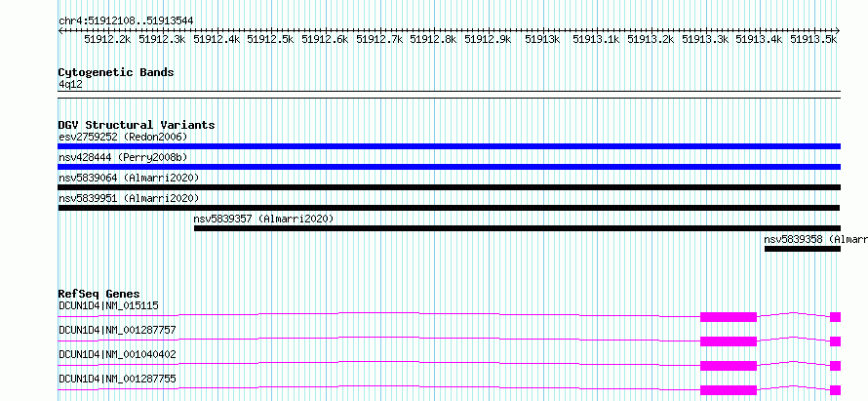
Task: Click the nsv5839064 (Almarri2020) label
Action: [129, 178]
